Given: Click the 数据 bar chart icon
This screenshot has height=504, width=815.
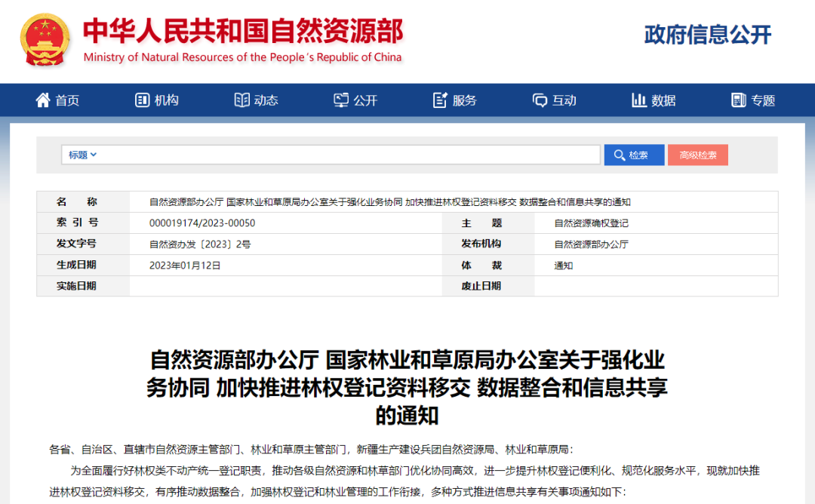Looking at the screenshot, I should tap(639, 100).
